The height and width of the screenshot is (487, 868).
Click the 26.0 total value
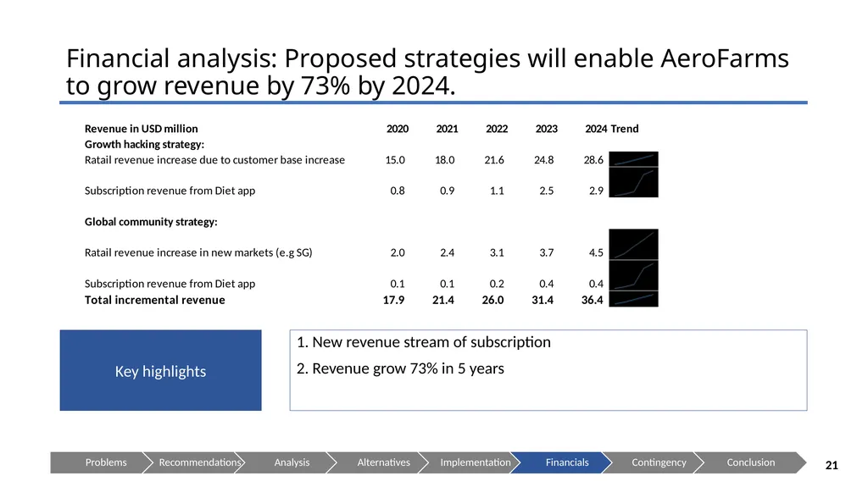point(492,300)
